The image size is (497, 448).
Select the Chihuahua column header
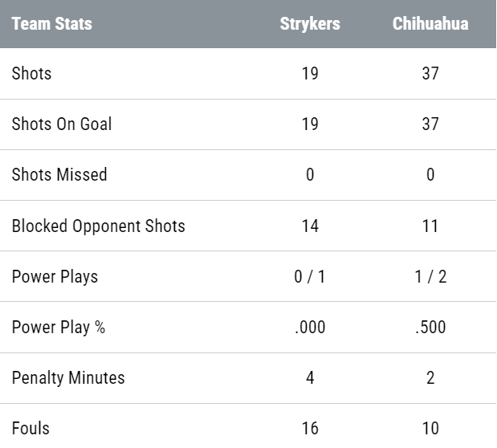click(x=430, y=24)
